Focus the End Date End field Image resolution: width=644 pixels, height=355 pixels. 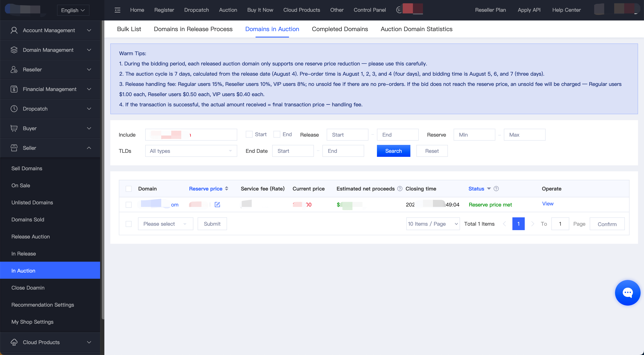pos(343,151)
